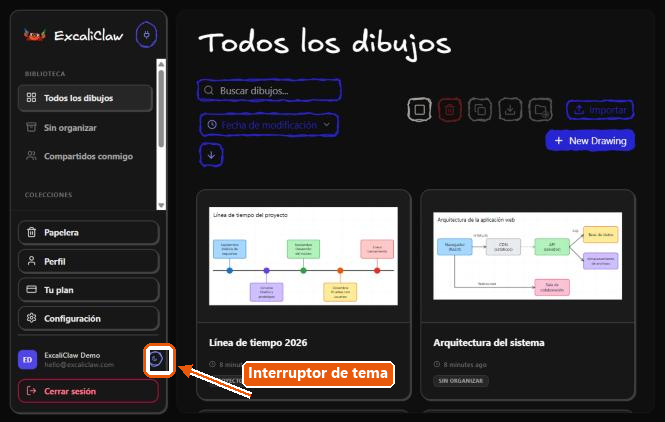Click the SIN ORGANIZAR tag on Arquitectura card
Image resolution: width=665 pixels, height=422 pixels.
pos(461,380)
